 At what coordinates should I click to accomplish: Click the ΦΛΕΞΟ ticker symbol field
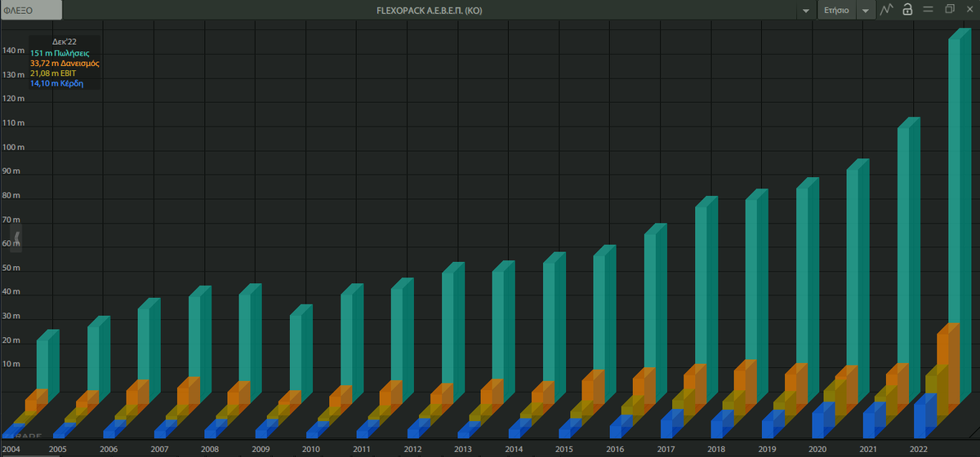click(31, 11)
